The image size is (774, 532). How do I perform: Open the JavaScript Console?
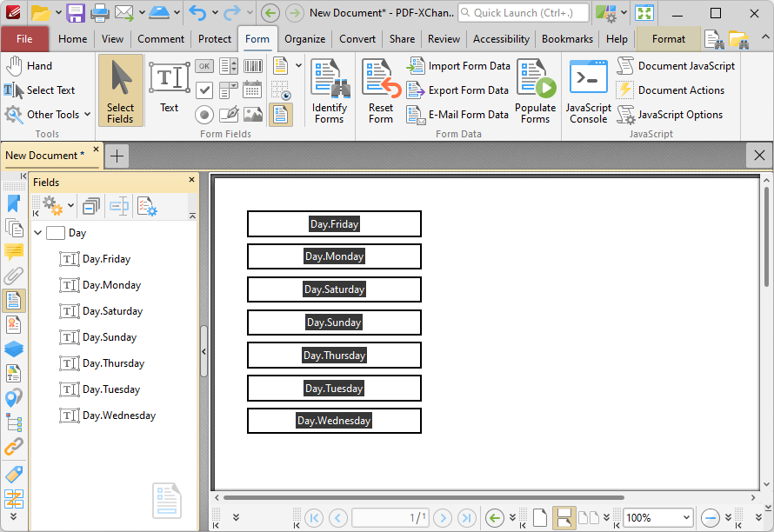pos(588,90)
